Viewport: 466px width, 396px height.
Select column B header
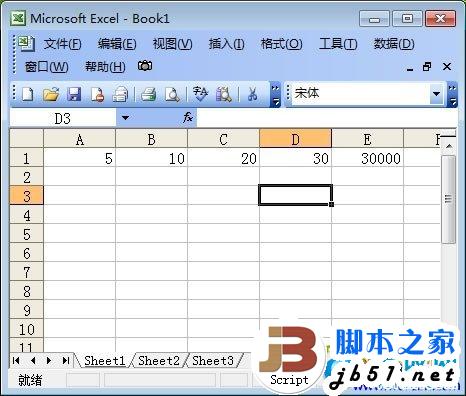pos(151,139)
